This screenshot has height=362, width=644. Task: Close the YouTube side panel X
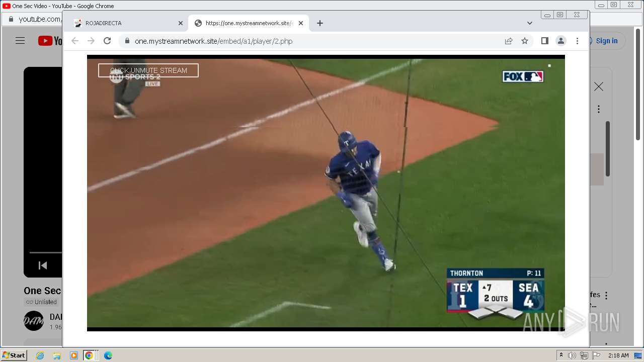pyautogui.click(x=599, y=87)
